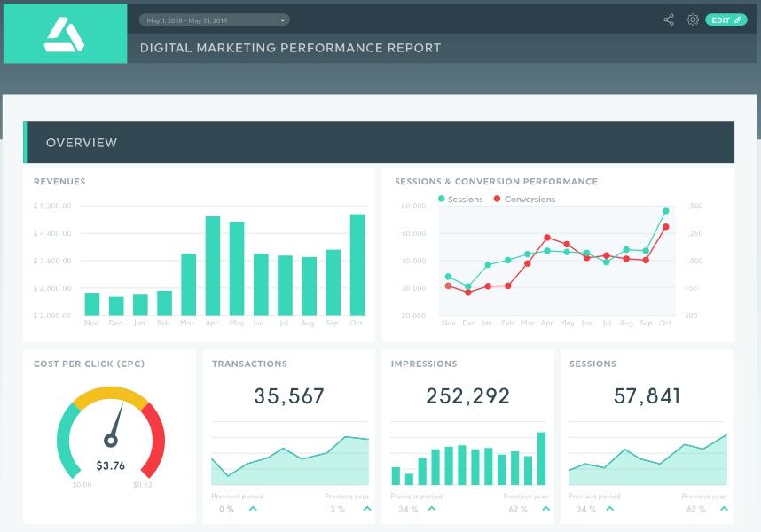Click the tallest Impressions bar
The width and height of the screenshot is (761, 532).
click(542, 458)
